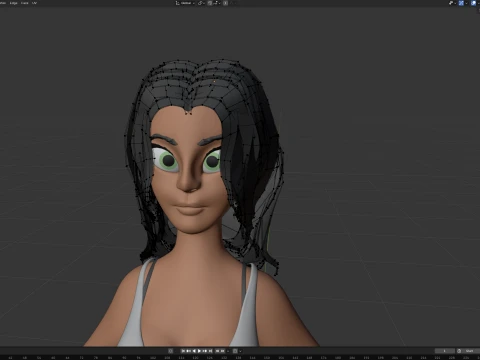Open the UV menu in the header
Image resolution: width=480 pixels, height=360 pixels.
pos(34,3)
